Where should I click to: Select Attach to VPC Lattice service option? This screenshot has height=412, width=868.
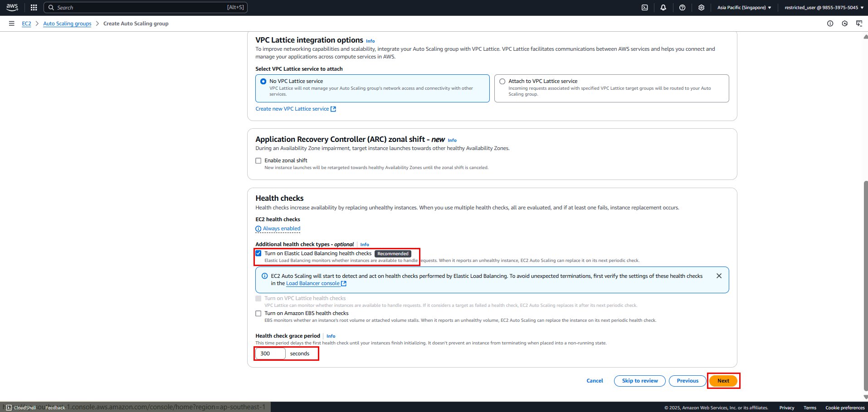pos(502,82)
